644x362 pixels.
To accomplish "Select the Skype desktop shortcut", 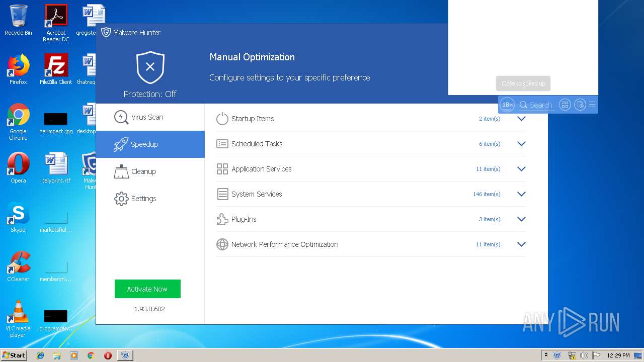I will point(18,217).
